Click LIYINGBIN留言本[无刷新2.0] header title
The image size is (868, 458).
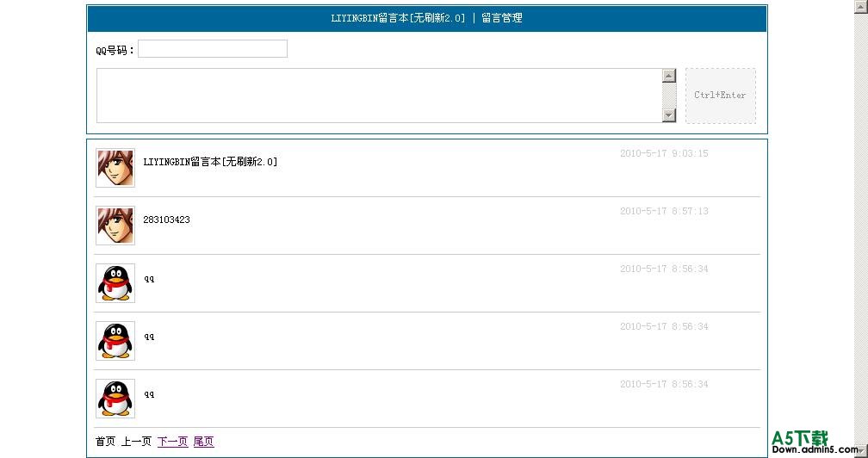tap(398, 18)
